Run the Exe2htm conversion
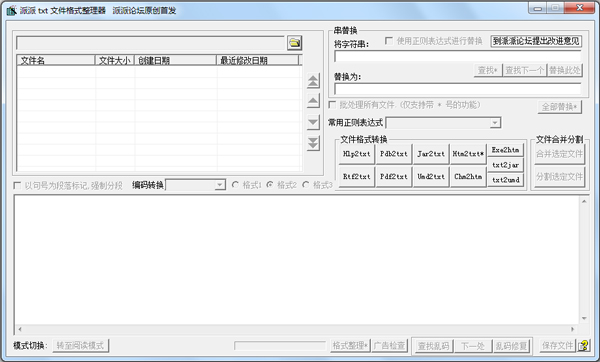Screen dimensions: 600x362 (505, 150)
